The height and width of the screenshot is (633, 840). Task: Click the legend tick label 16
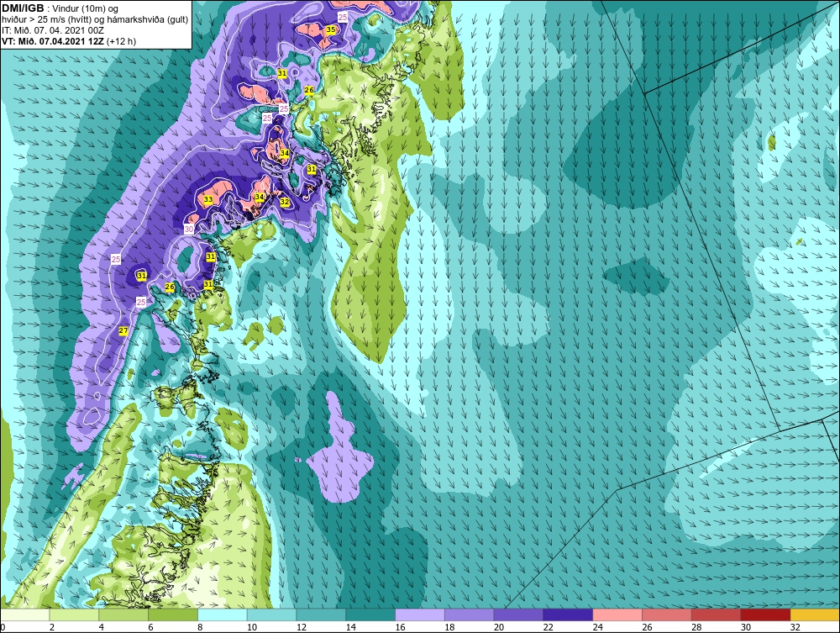(x=400, y=627)
